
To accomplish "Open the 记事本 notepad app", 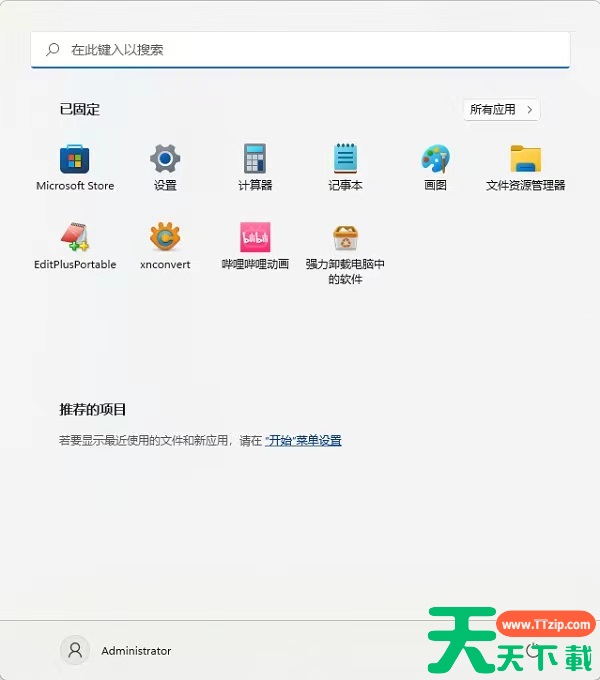I will (345, 167).
